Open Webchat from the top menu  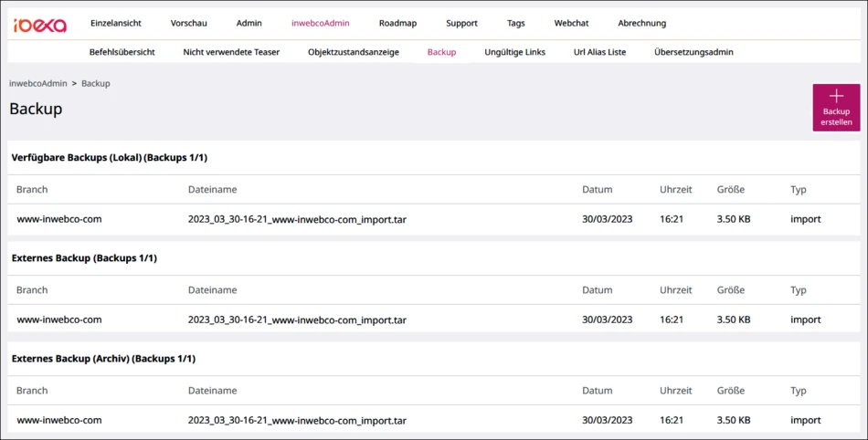click(x=571, y=23)
